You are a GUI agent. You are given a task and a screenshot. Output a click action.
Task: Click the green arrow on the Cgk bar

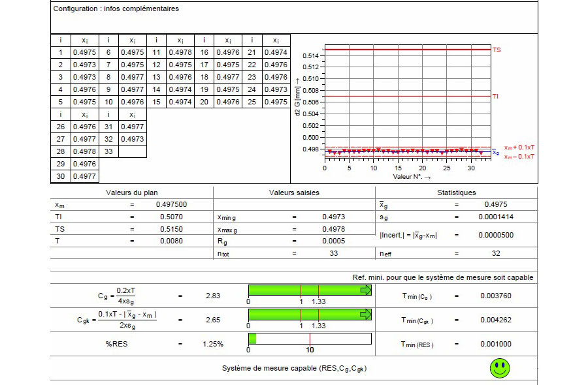coord(366,315)
